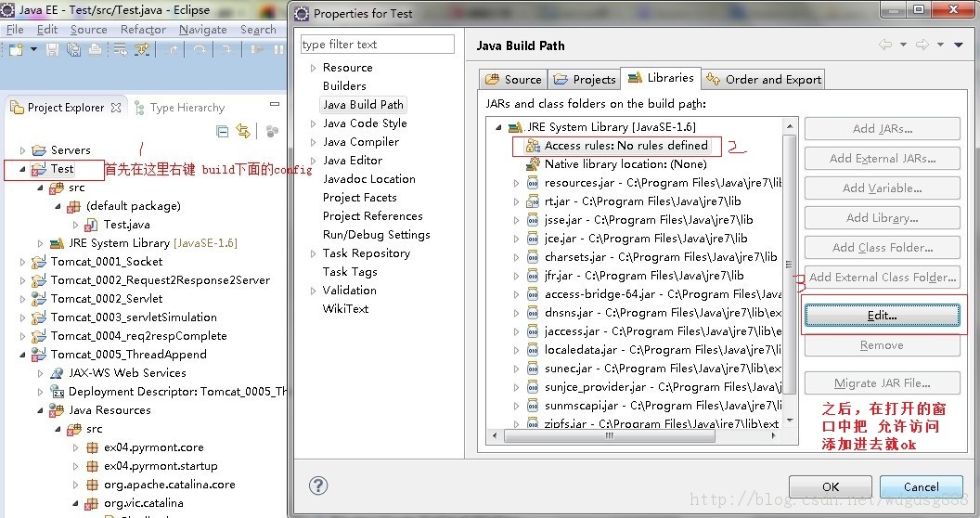
Task: Select Project Facets in properties list
Action: [359, 198]
